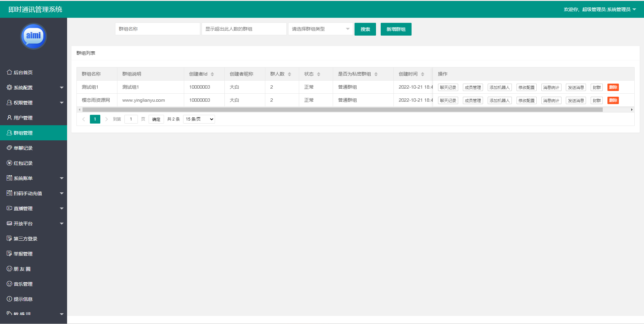This screenshot has height=324, width=644.
Task: Open 成员管理 for 测试组1
Action: pos(473,87)
